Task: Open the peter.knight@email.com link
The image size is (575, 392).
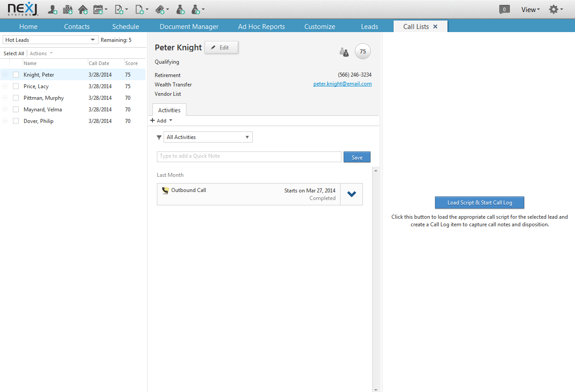Action: click(x=343, y=84)
